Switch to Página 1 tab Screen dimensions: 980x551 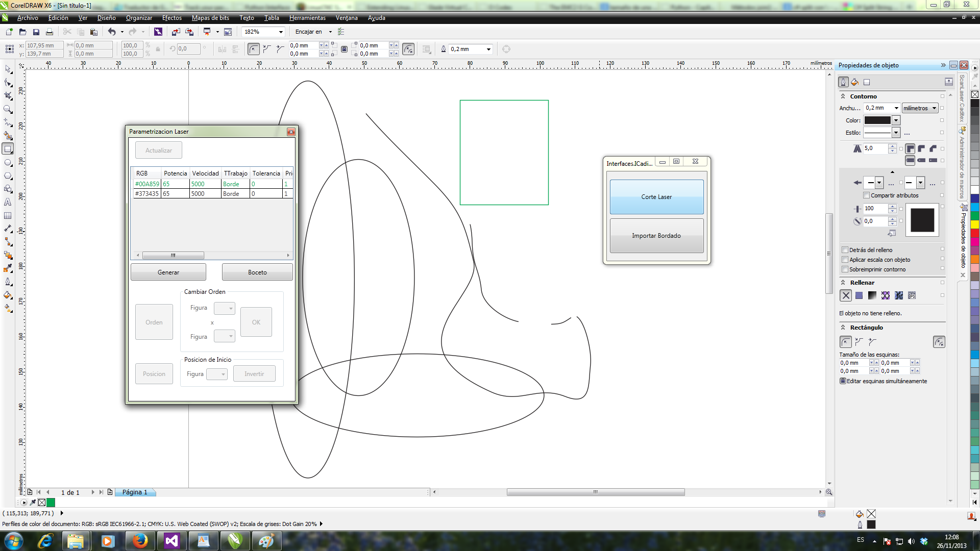click(135, 492)
